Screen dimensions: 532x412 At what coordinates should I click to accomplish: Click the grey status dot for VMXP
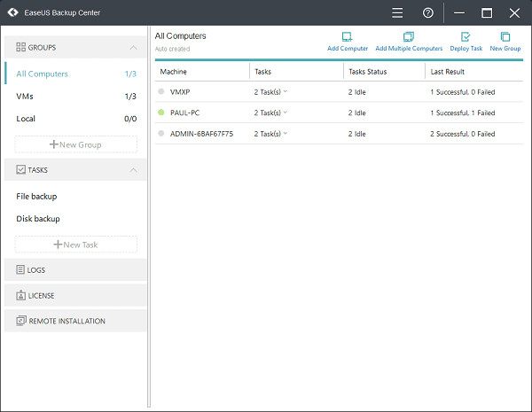(x=161, y=91)
